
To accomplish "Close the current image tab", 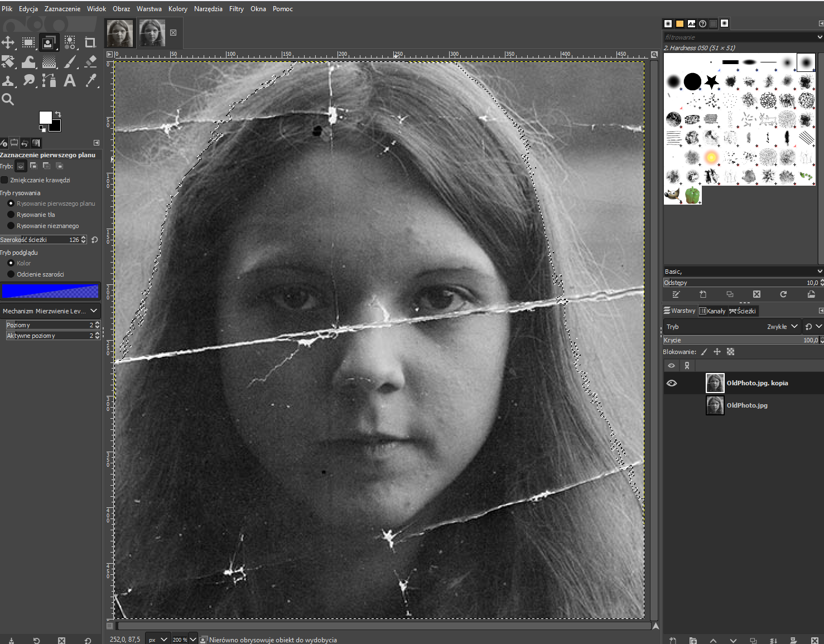I will tap(174, 33).
